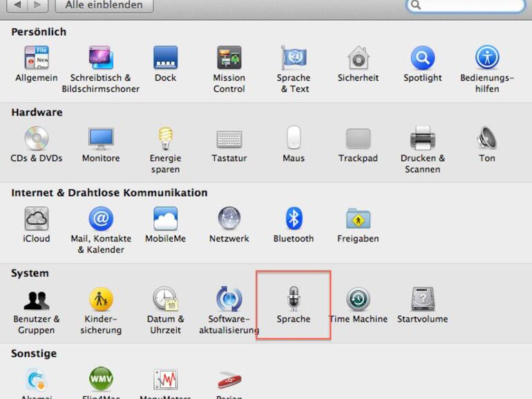Click the Sonstige section heading
This screenshot has height=399, width=532.
click(x=34, y=353)
